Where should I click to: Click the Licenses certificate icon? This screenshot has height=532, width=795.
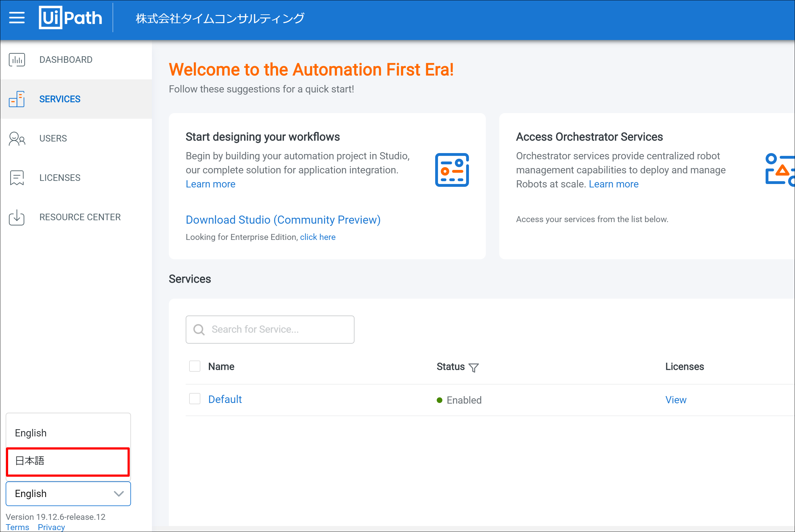[x=17, y=178]
